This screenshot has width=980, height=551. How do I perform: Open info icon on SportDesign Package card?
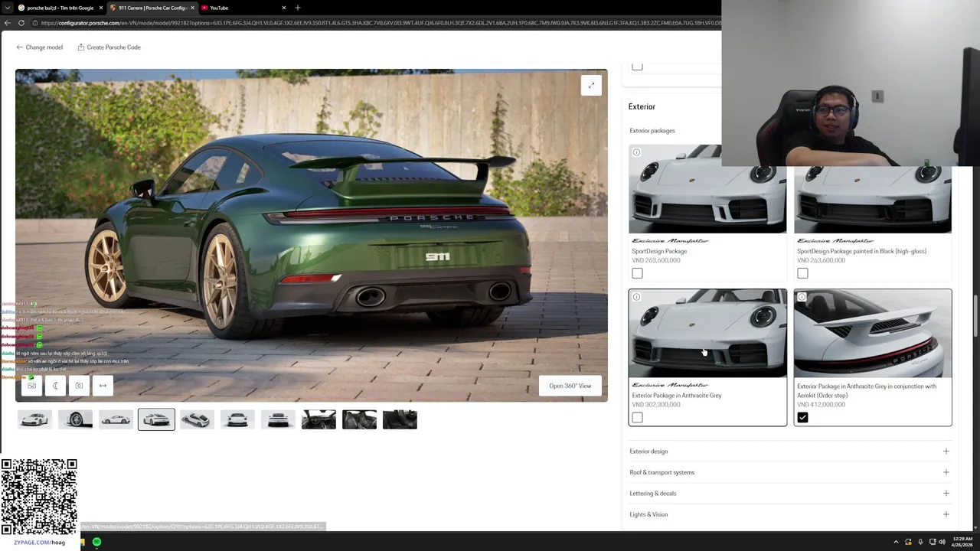[x=636, y=152]
